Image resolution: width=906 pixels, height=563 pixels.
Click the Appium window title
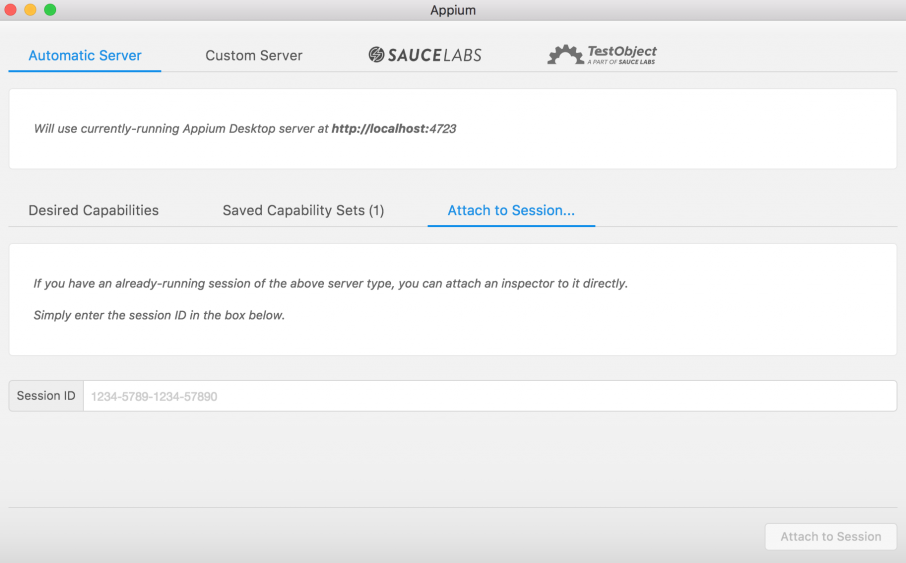pyautogui.click(x=453, y=10)
